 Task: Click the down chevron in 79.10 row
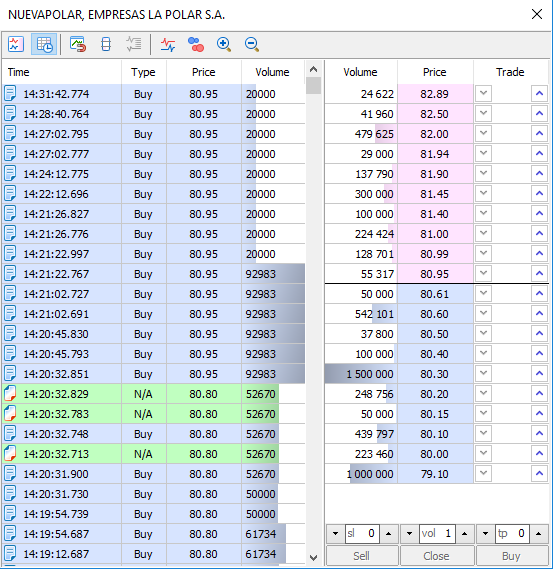coord(483,474)
